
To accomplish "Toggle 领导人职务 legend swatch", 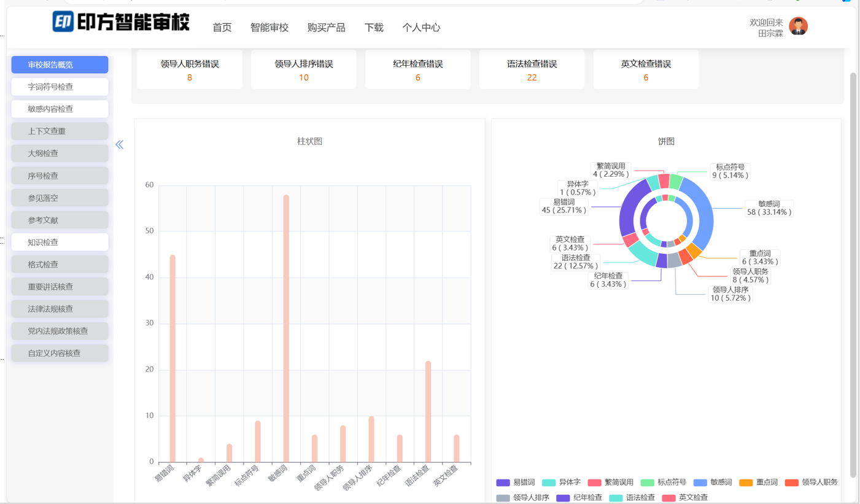I will point(792,483).
